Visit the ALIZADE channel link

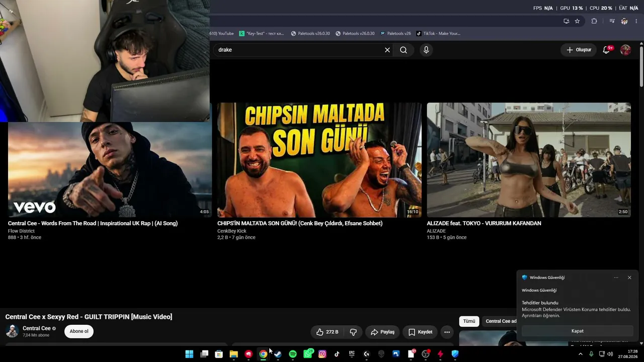[x=436, y=231]
